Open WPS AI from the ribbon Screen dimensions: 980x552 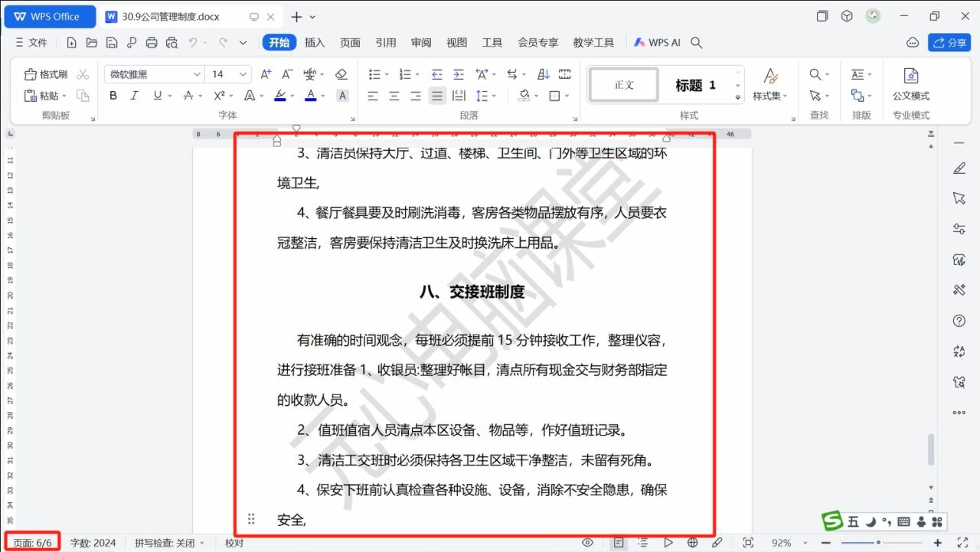click(x=657, y=43)
